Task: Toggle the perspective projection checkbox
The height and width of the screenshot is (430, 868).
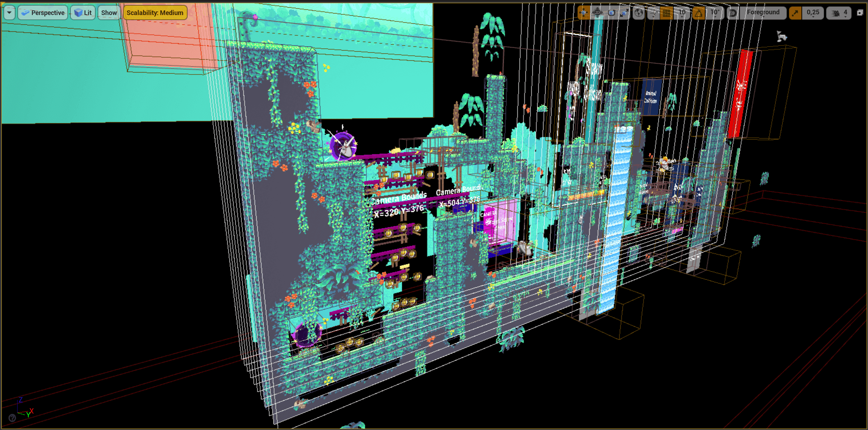Action: (42, 12)
